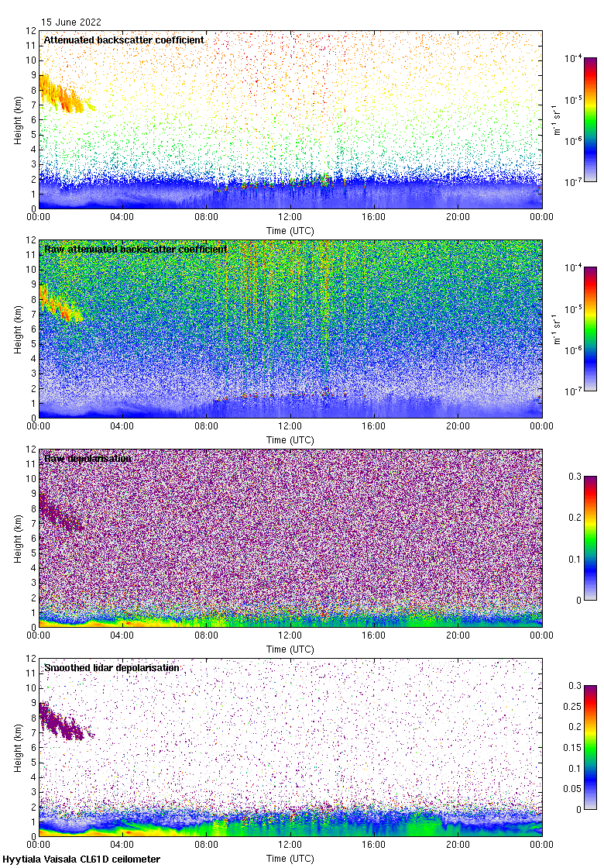Click the 20:00 tick label under second panel
The height and width of the screenshot is (868, 604).
(458, 426)
